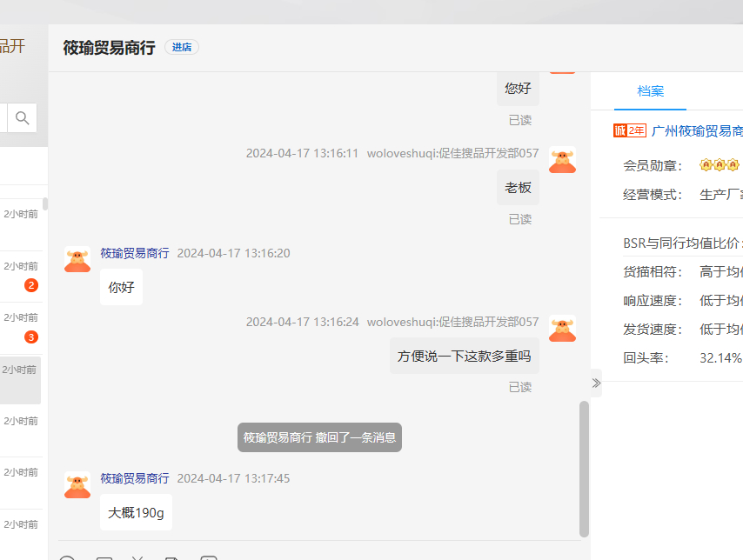Image resolution: width=743 pixels, height=560 pixels.
Task: Click sender name 筱瑜贸易商行 above 你好
Action: (x=134, y=253)
